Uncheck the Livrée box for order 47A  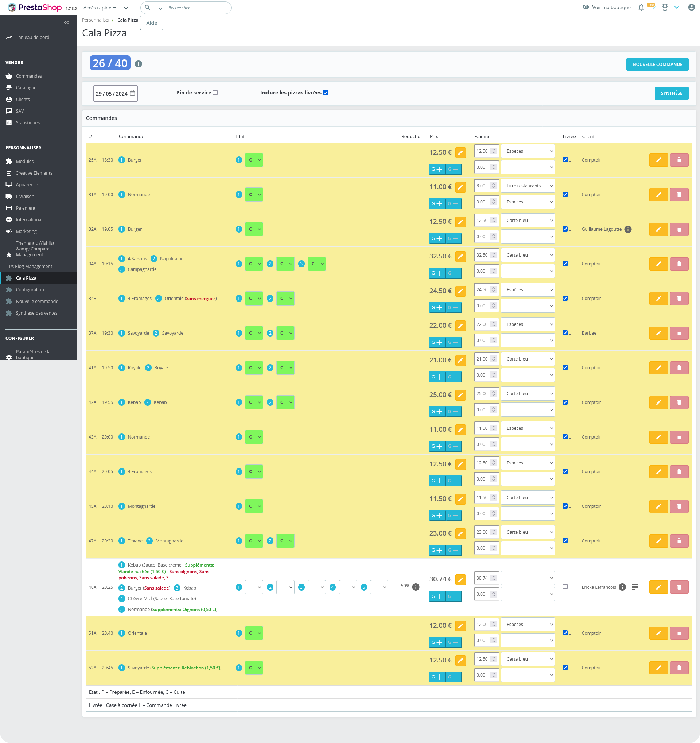tap(565, 541)
